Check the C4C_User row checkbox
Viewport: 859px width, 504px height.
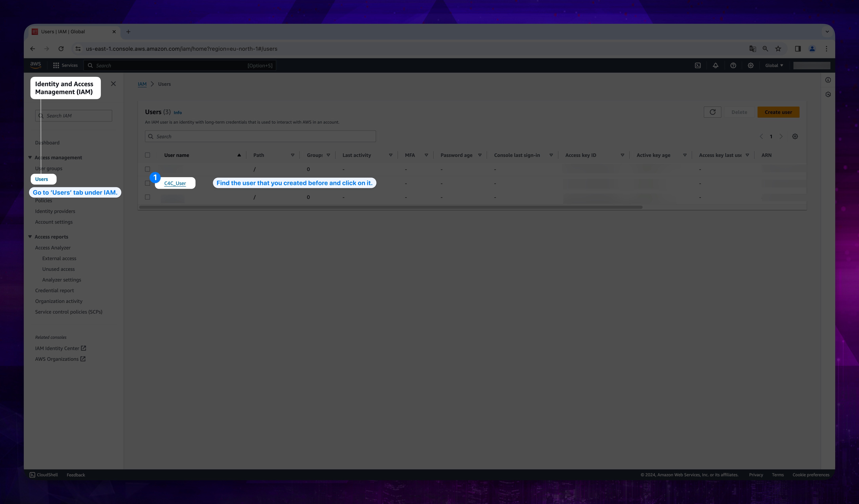click(148, 183)
